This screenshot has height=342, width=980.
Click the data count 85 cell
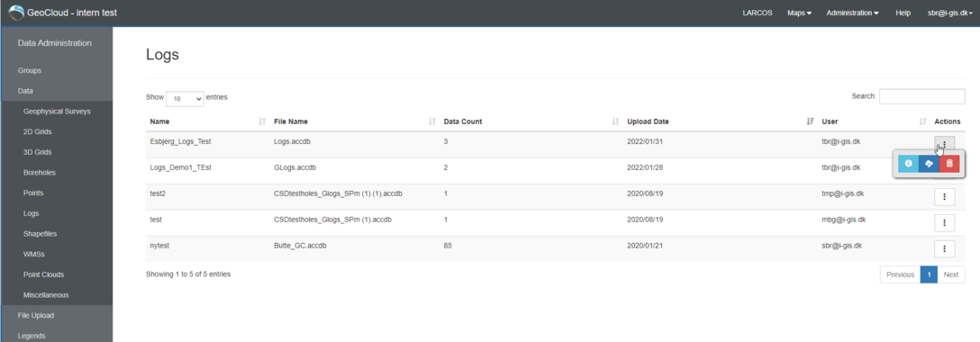(448, 247)
